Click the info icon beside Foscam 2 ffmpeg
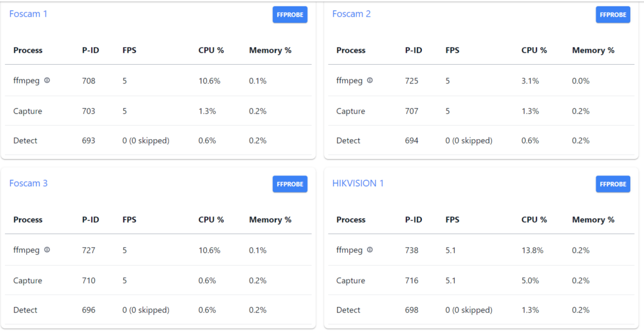 tap(370, 81)
